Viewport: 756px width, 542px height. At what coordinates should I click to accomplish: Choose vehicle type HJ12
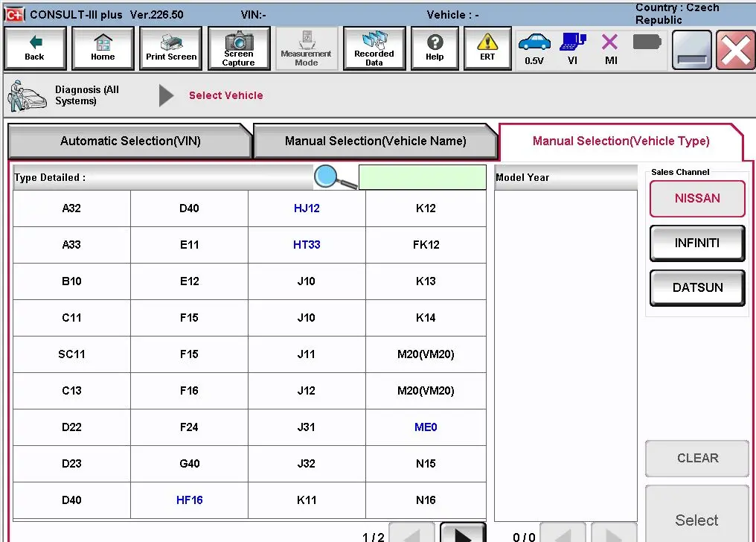tap(307, 208)
